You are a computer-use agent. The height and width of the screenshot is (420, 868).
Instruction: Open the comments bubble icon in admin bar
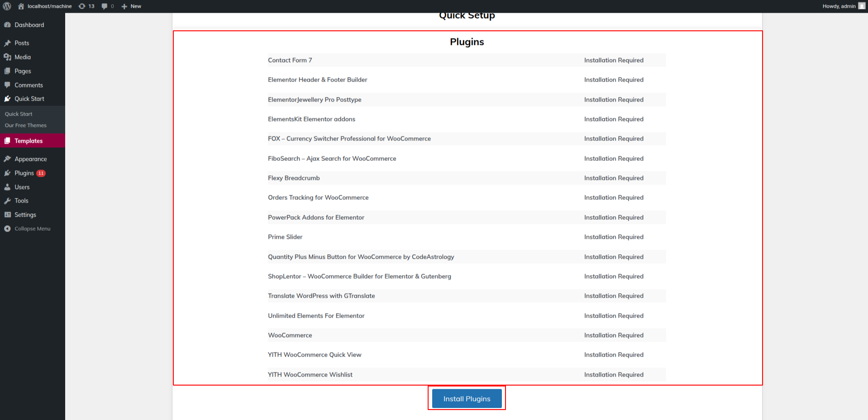105,6
